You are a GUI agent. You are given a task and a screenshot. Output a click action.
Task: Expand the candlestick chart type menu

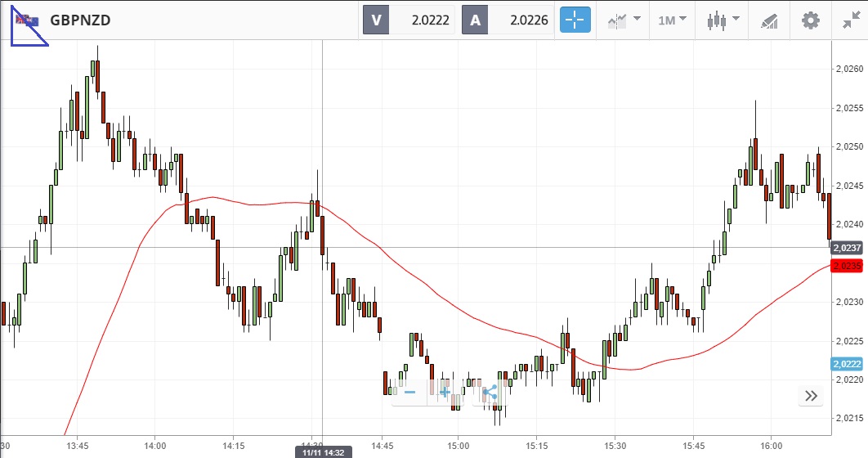pyautogui.click(x=724, y=20)
